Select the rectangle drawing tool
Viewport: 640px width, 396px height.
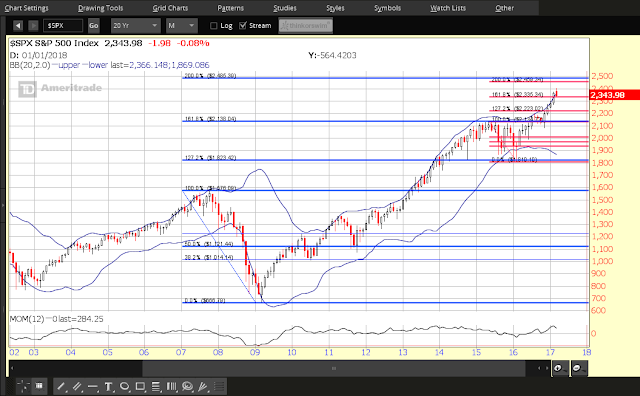(x=140, y=386)
